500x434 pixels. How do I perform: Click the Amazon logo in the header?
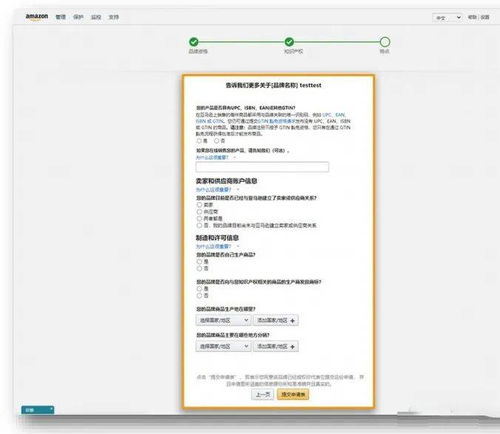pyautogui.click(x=37, y=17)
